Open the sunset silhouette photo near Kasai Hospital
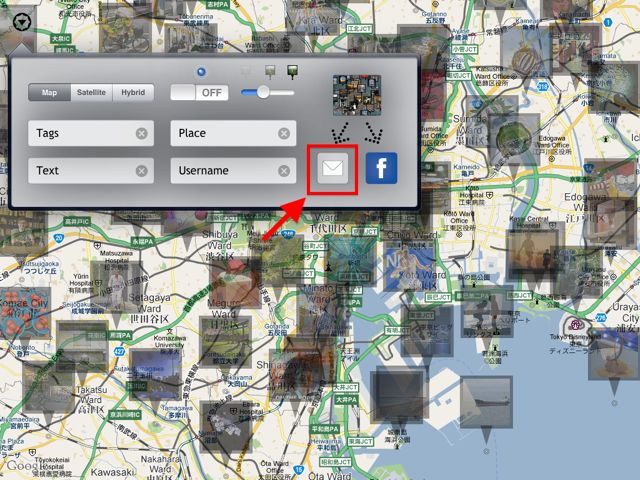640x480 pixels. 533,255
